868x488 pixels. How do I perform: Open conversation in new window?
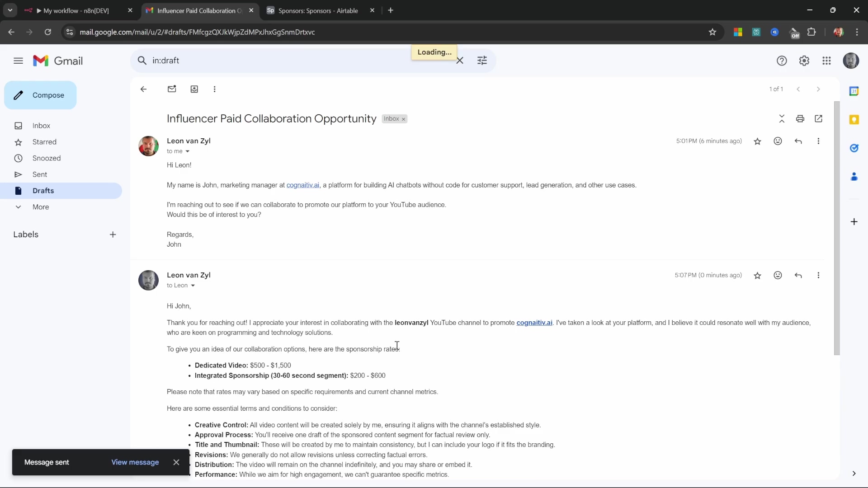click(818, 119)
